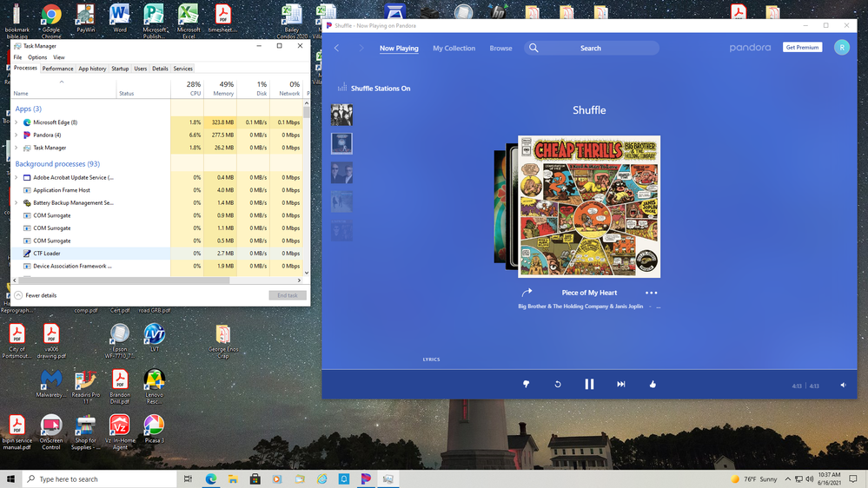Screen dimensions: 868x488
Task: Expand Pandora (4) process group
Action: [x=16, y=135]
